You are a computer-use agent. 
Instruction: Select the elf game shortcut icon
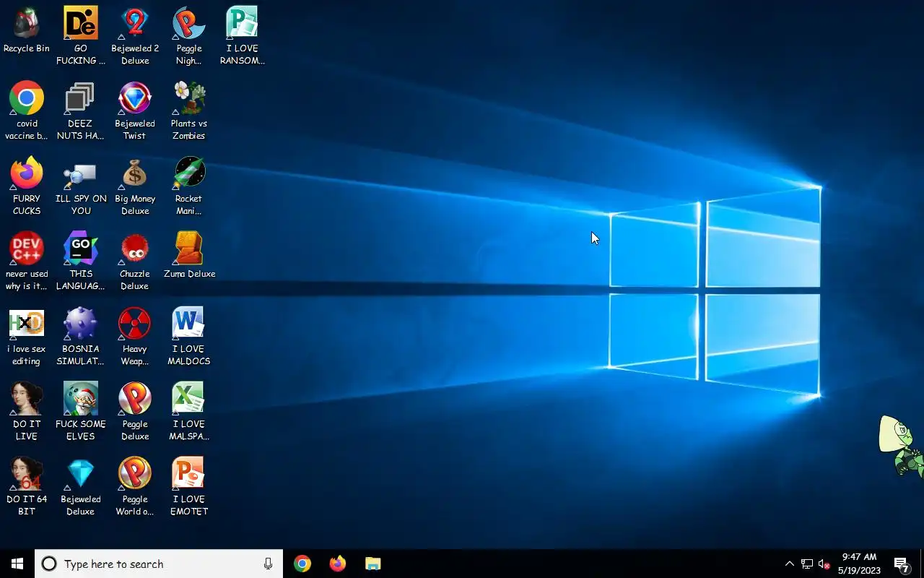81,399
